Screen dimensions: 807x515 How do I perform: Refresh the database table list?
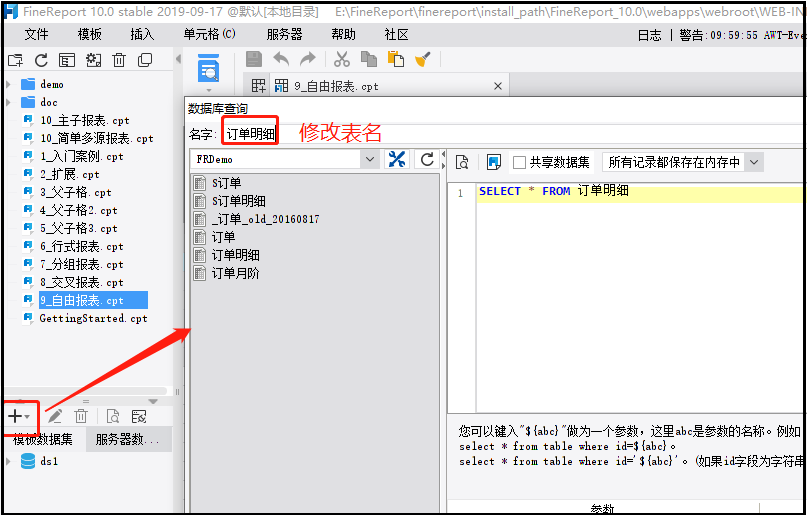[427, 159]
